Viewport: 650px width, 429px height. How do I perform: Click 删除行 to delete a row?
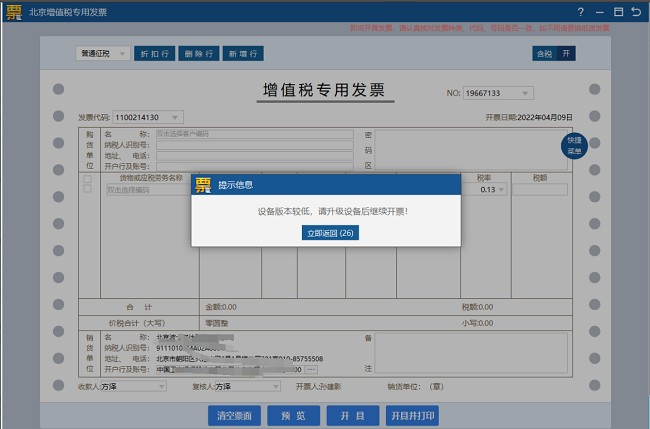(x=200, y=53)
